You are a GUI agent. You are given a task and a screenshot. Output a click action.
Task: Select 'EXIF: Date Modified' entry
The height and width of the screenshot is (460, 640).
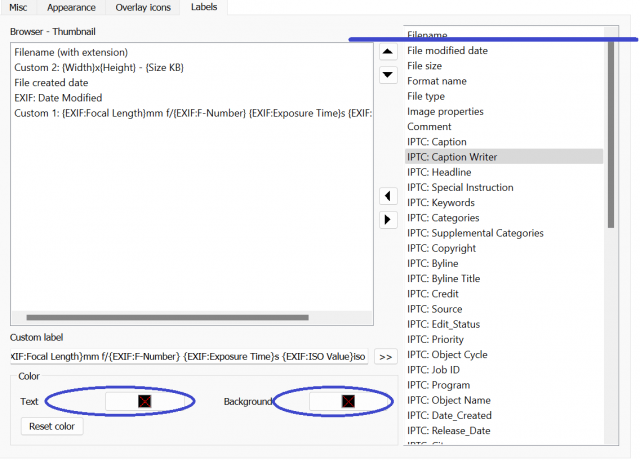[x=191, y=98]
